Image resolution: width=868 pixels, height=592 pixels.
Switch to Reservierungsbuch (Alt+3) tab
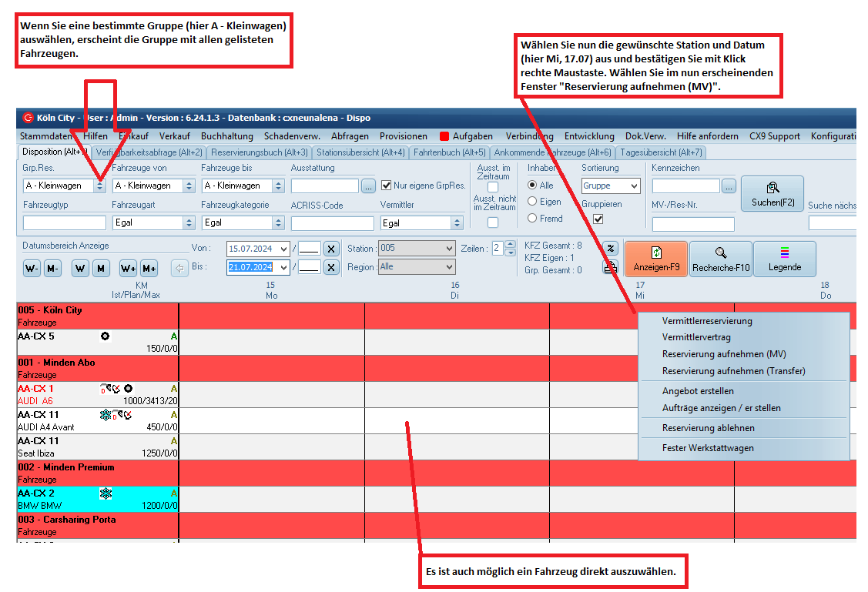259,152
